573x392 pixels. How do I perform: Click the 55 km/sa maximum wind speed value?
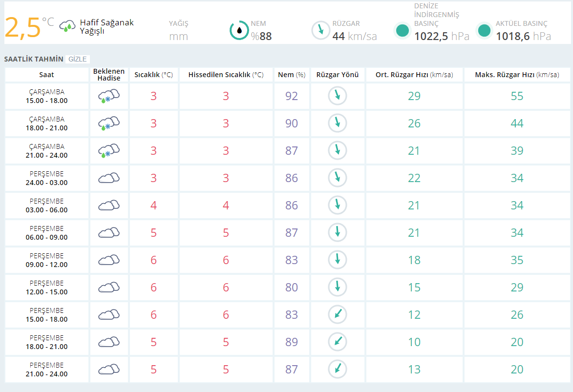click(x=517, y=96)
